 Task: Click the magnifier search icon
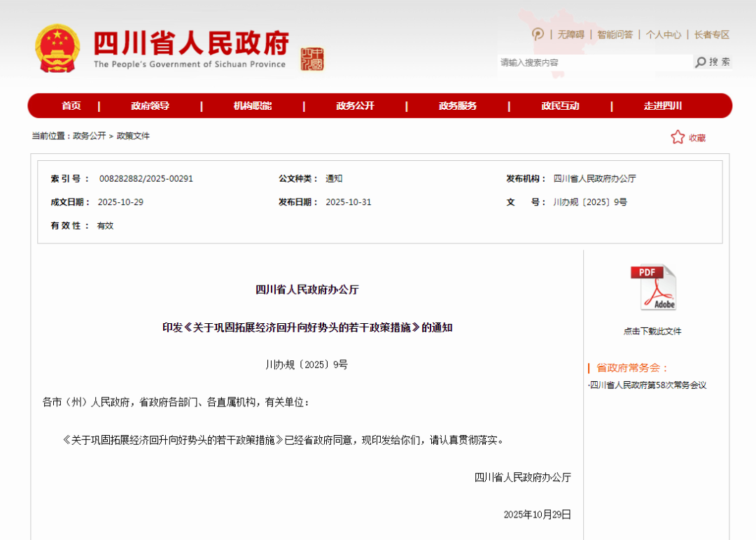pos(701,62)
